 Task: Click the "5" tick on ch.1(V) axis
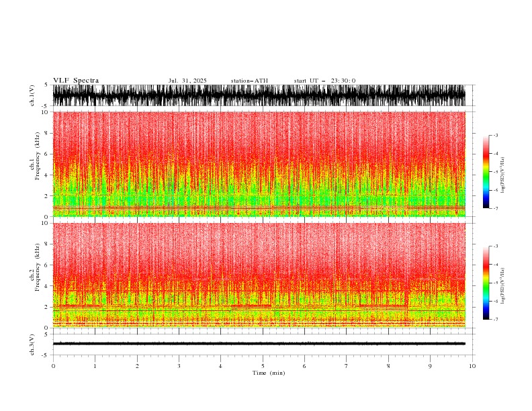click(47, 85)
